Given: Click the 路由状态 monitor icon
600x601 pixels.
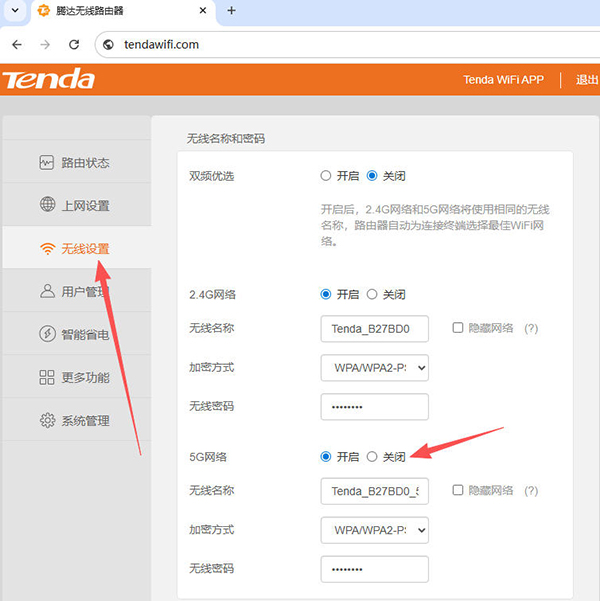Looking at the screenshot, I should [x=46, y=163].
